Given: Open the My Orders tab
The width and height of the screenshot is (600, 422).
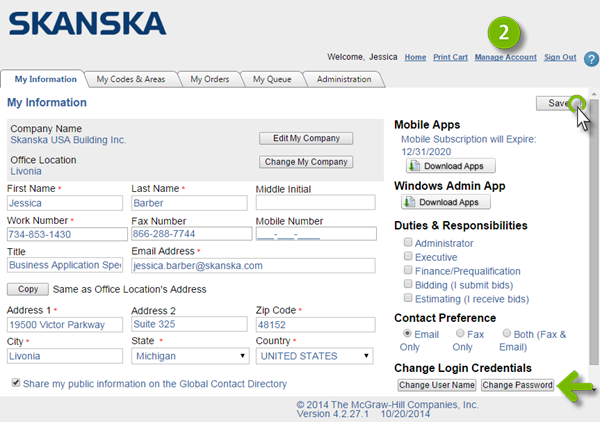Looking at the screenshot, I should click(210, 79).
